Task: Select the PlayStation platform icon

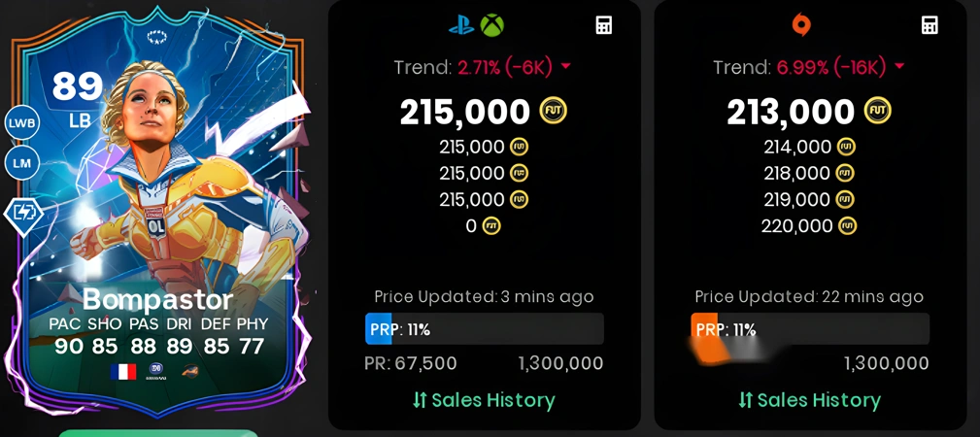Action: pyautogui.click(x=462, y=25)
